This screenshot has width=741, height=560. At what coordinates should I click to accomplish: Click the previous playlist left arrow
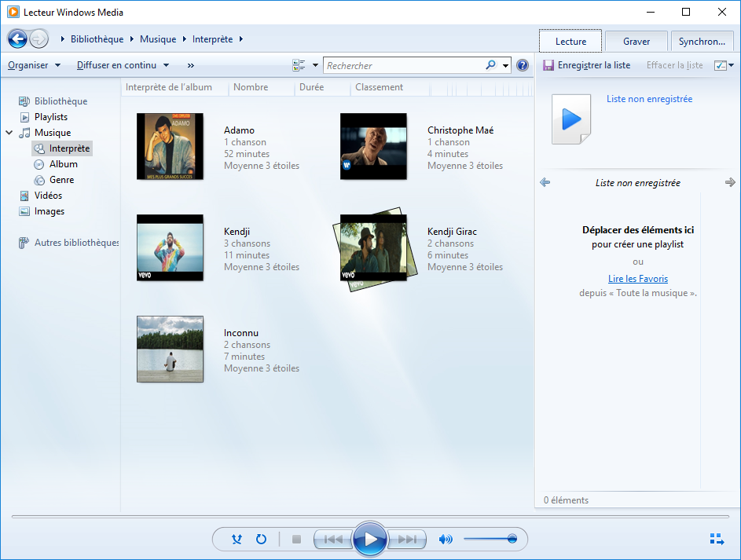545,182
